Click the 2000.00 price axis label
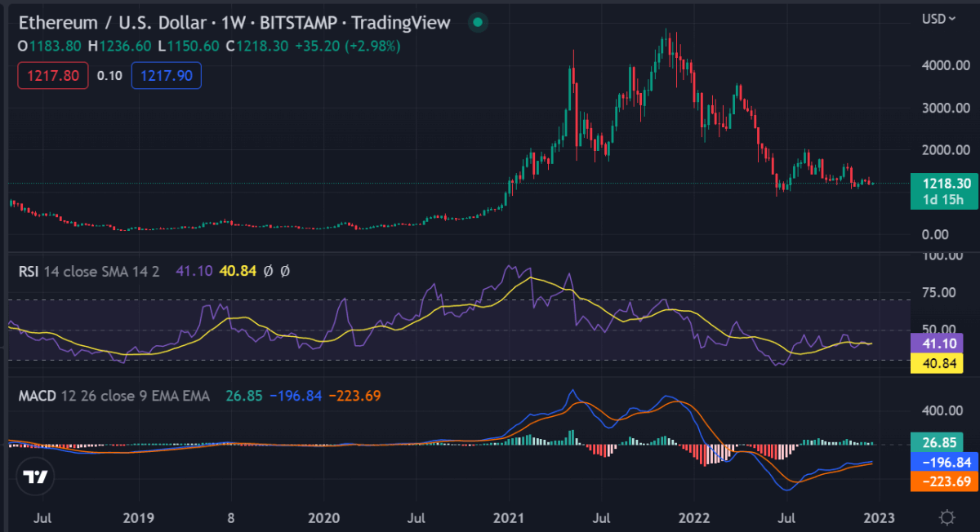The width and height of the screenshot is (980, 532). [x=945, y=149]
